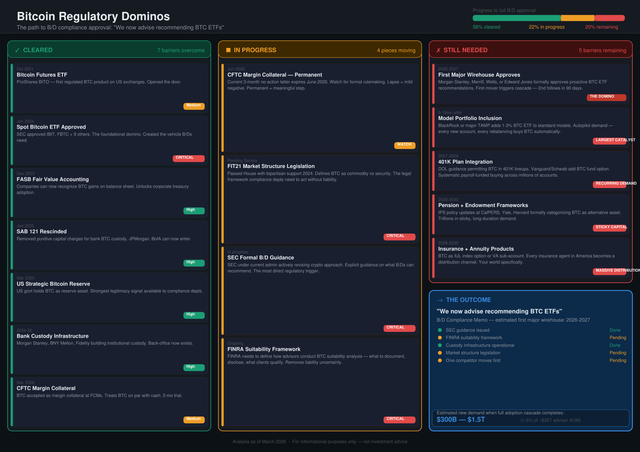This screenshot has width=640, height=452.
Task: Open the Pension + Endowment Frameworks card title
Action: pyautogui.click(x=483, y=205)
